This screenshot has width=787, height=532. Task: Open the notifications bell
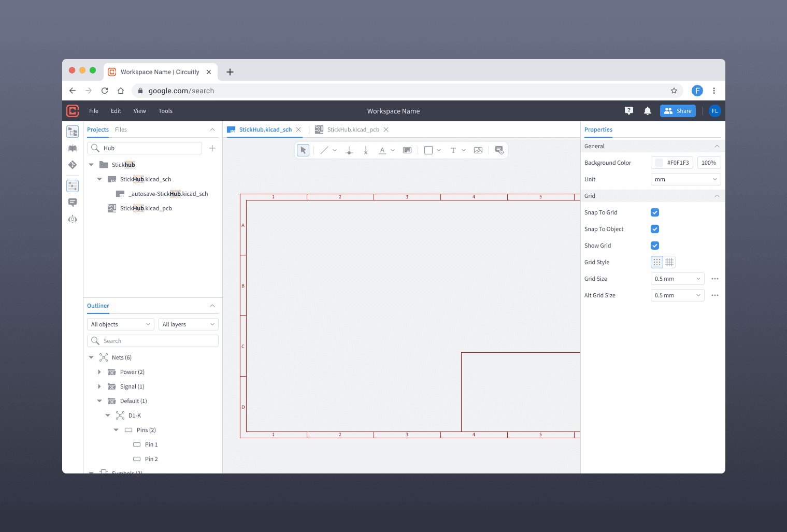point(648,111)
